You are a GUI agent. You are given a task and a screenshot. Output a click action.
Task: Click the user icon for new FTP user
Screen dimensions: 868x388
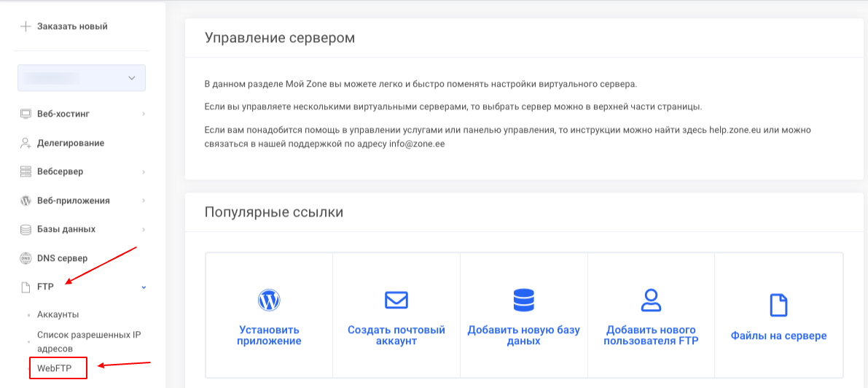click(x=651, y=300)
